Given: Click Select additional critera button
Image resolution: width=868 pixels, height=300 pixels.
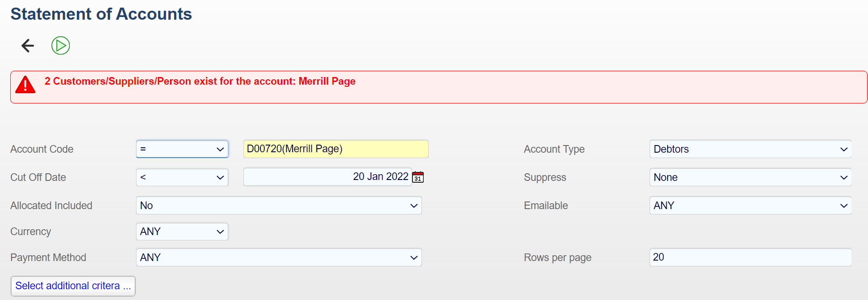Looking at the screenshot, I should 73,286.
